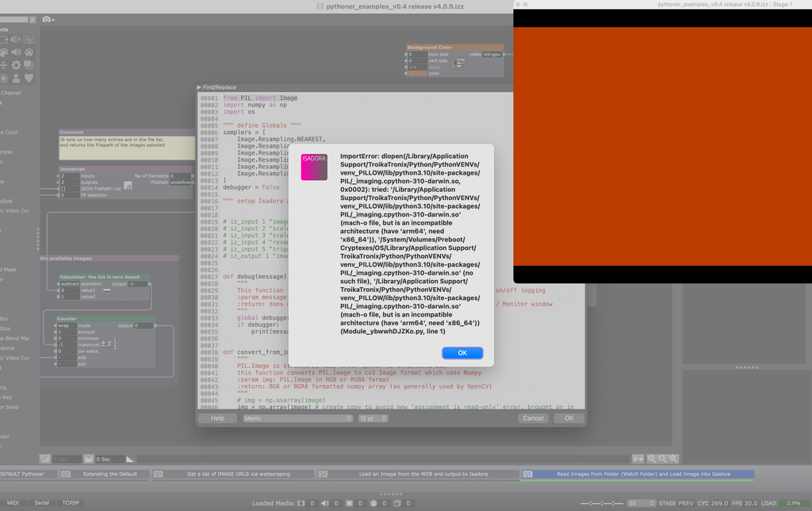Select scene Read Images from Folder
The height and width of the screenshot is (511, 812).
[x=638, y=474]
